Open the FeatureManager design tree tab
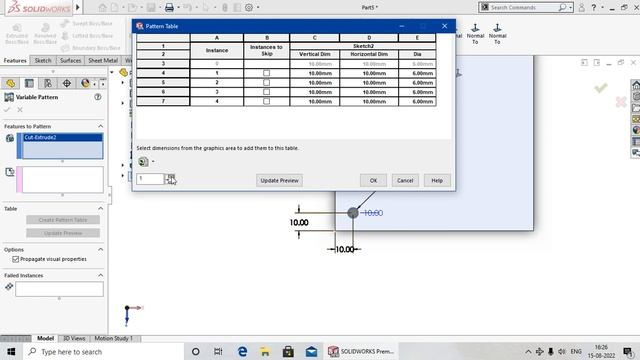This screenshot has height=360, width=640. point(11,83)
